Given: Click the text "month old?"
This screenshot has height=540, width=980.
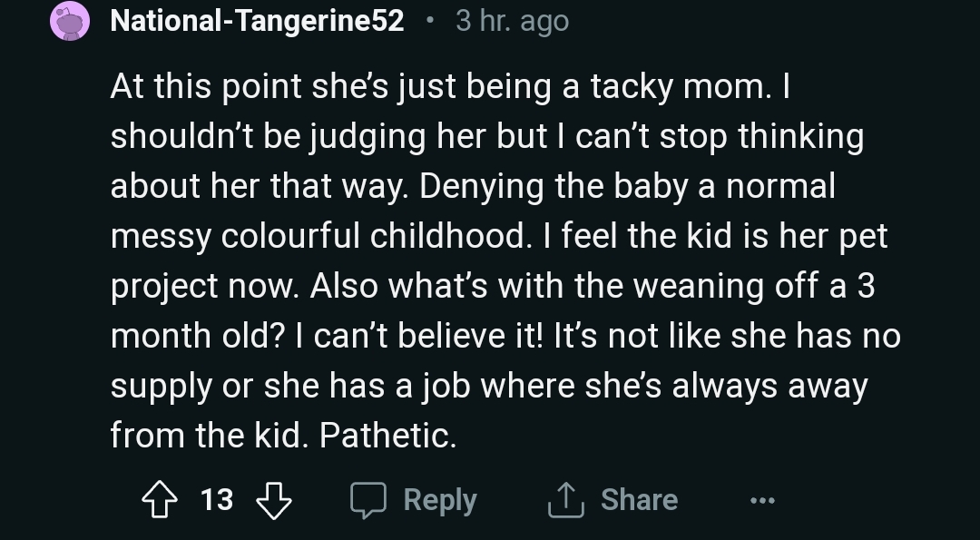Looking at the screenshot, I should 194,337.
